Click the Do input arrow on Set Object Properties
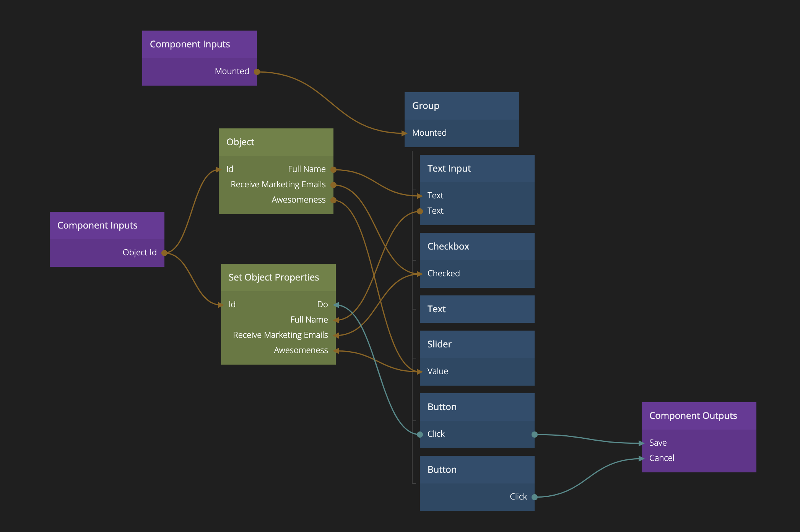 tap(336, 305)
